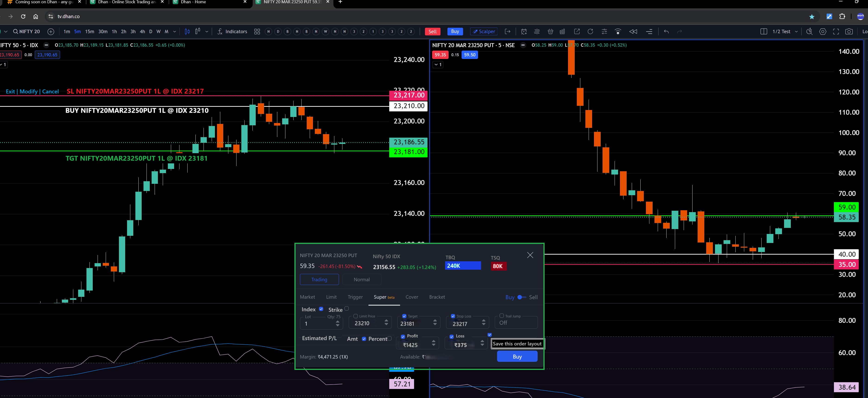Reload the browser page
868x398 pixels.
tap(23, 16)
